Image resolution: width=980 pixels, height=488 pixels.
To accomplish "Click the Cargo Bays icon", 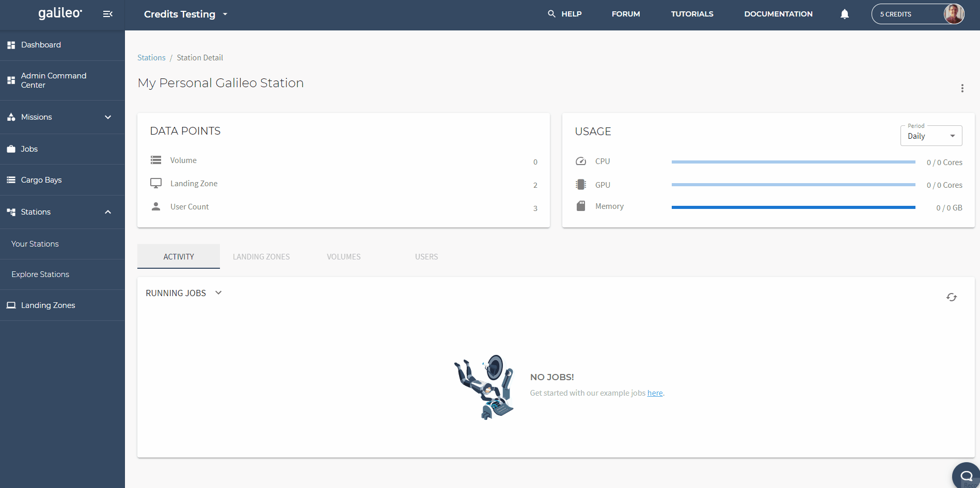I will click(11, 180).
